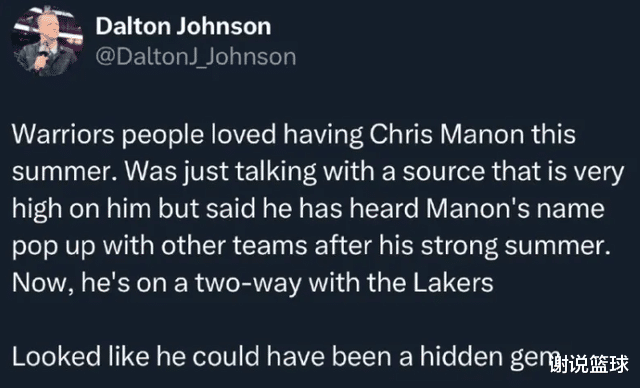Screen dimensions: 640x388
Task: Click the 谢说篮球 watermark
Action: [589, 364]
